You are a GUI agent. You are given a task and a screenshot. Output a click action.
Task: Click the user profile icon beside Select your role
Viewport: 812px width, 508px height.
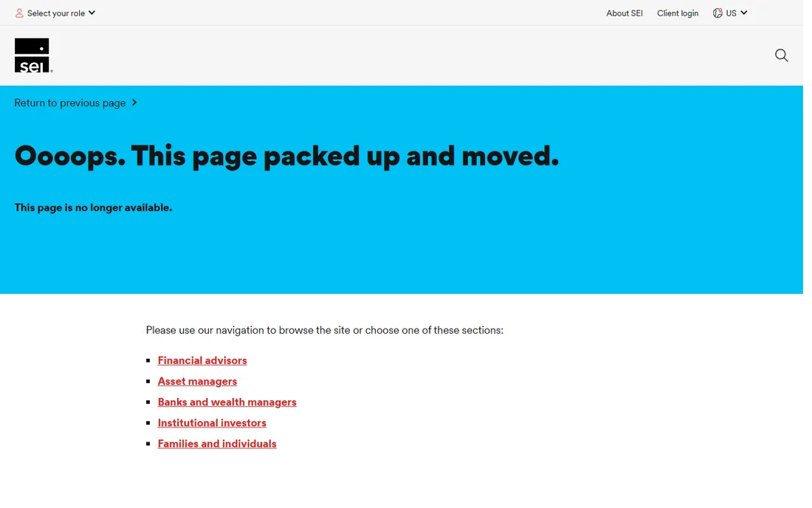[19, 13]
